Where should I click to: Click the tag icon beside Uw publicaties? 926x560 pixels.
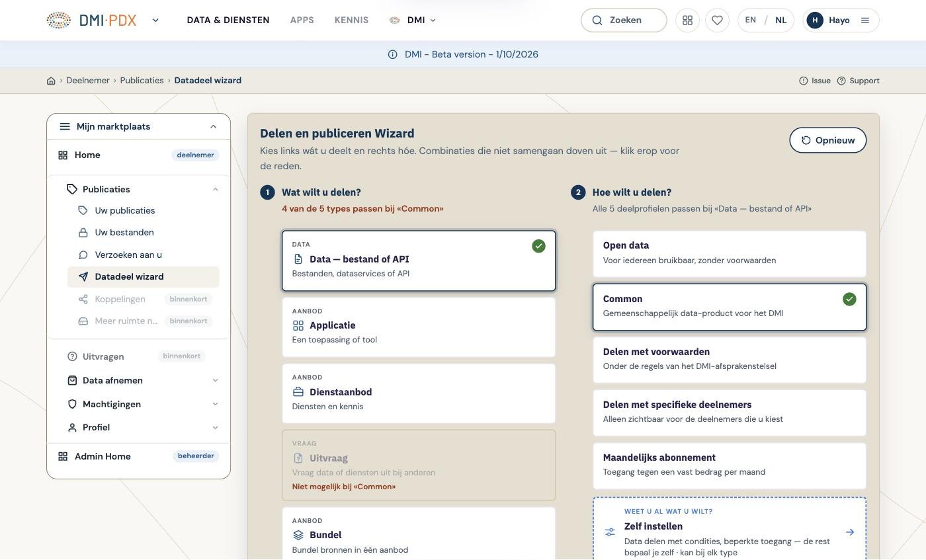[x=83, y=210]
